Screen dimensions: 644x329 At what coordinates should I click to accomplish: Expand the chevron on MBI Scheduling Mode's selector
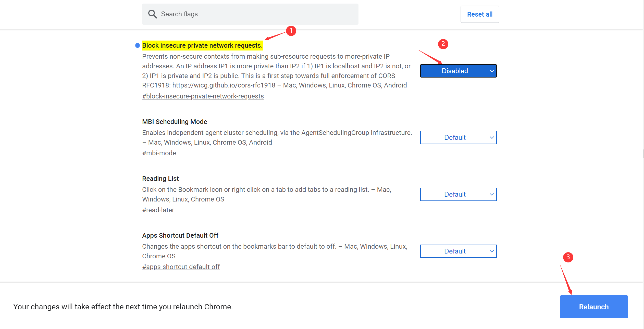click(x=492, y=137)
